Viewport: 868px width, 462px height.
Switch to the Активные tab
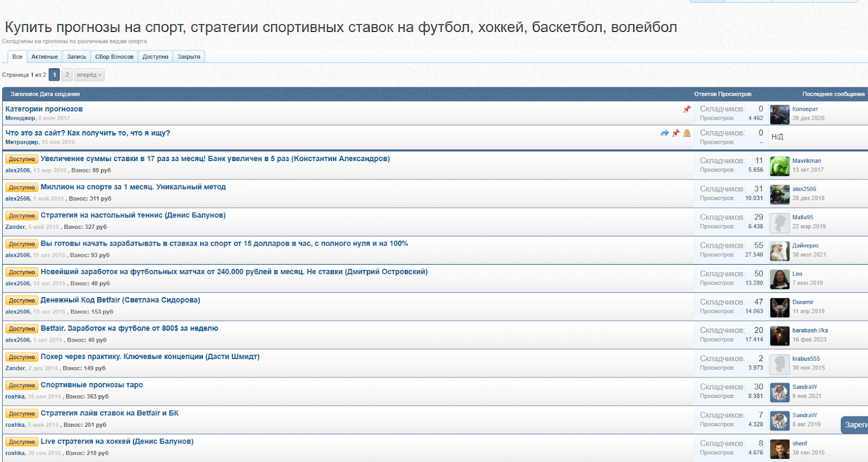(x=44, y=57)
